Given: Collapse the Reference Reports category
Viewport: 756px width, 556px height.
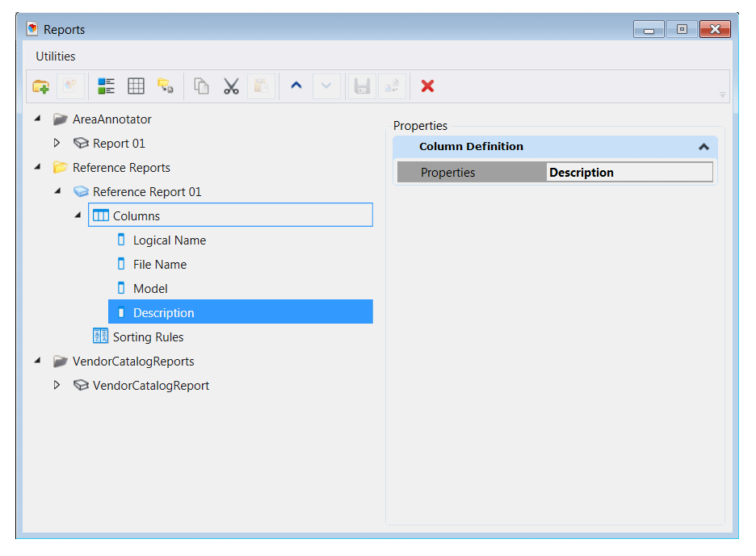Looking at the screenshot, I should (38, 167).
